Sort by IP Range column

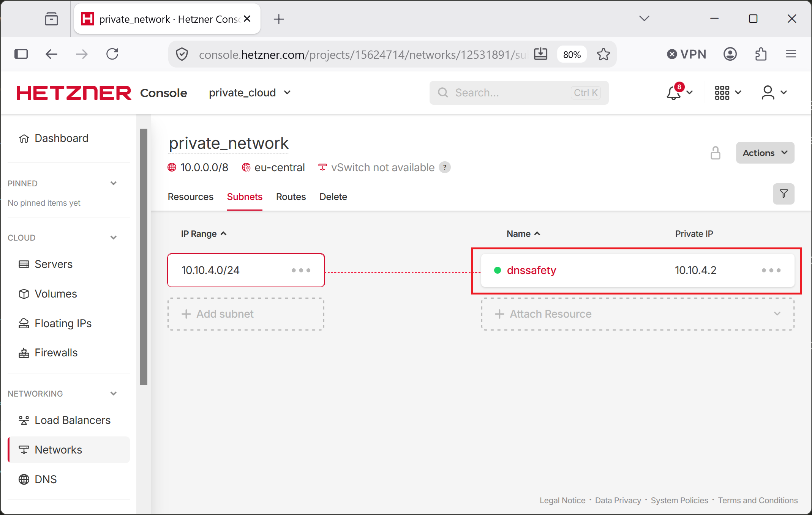click(x=204, y=234)
